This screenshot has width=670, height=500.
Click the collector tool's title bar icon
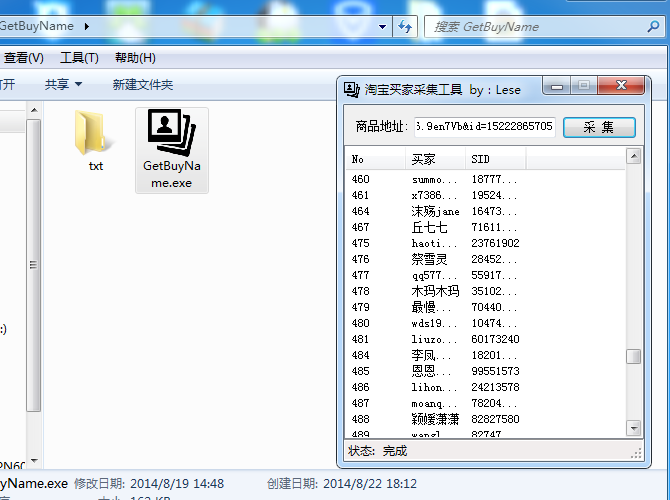pyautogui.click(x=352, y=89)
